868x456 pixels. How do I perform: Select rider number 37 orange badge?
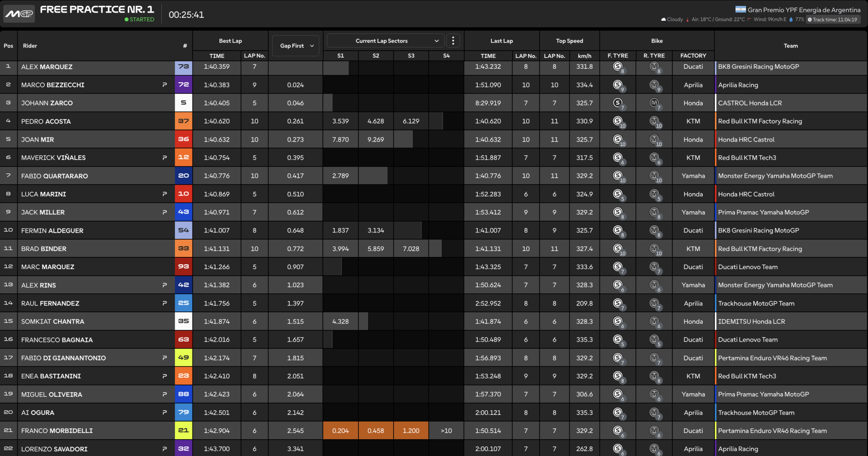[x=184, y=121]
